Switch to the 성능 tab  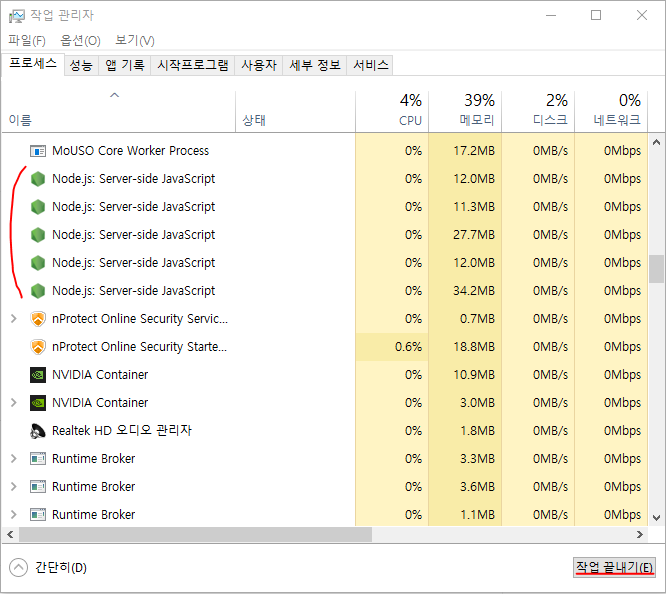[81, 65]
